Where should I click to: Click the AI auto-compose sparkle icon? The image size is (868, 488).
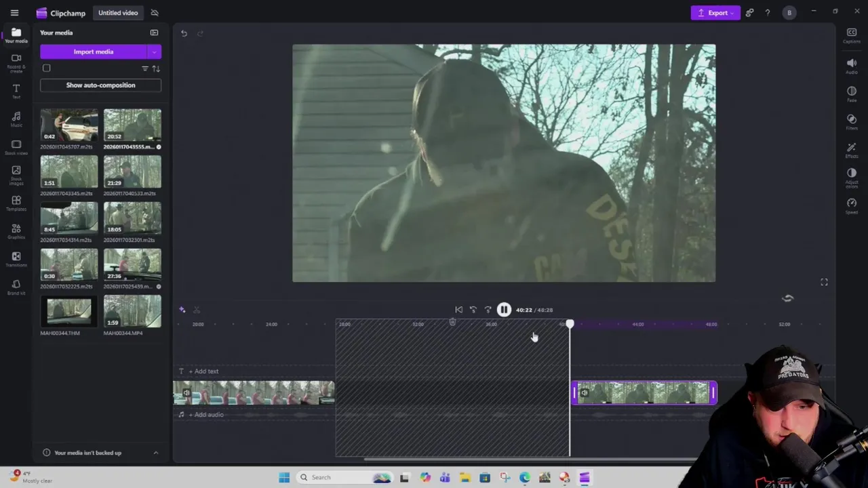pyautogui.click(x=182, y=310)
